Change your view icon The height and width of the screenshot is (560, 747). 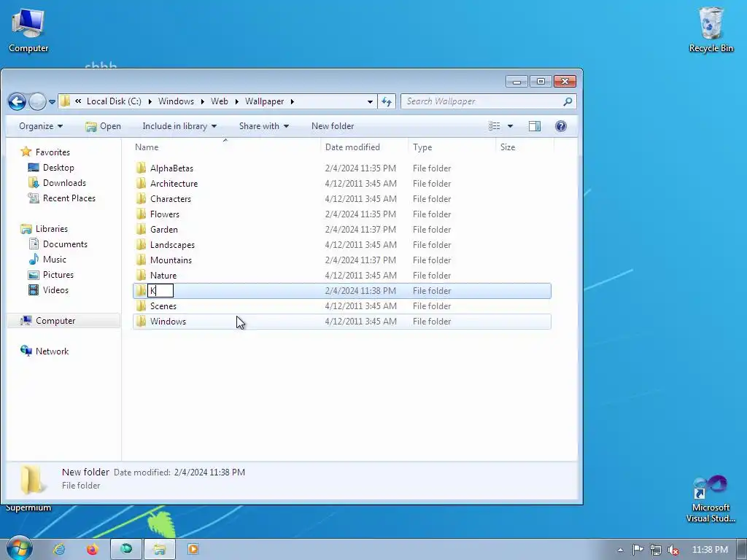click(x=494, y=126)
